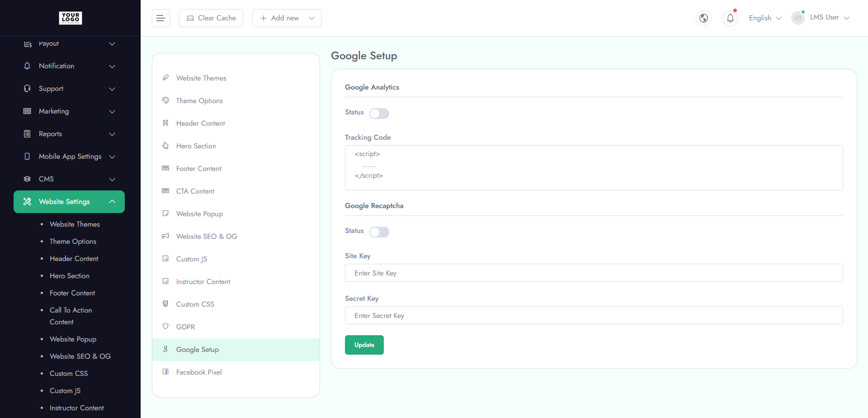Click the icon beside Header Content

[165, 123]
